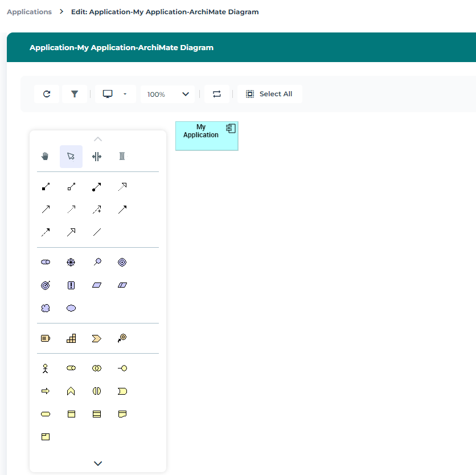The width and height of the screenshot is (476, 475).
Task: Choose the meaning cloud element
Action: [x=46, y=308]
